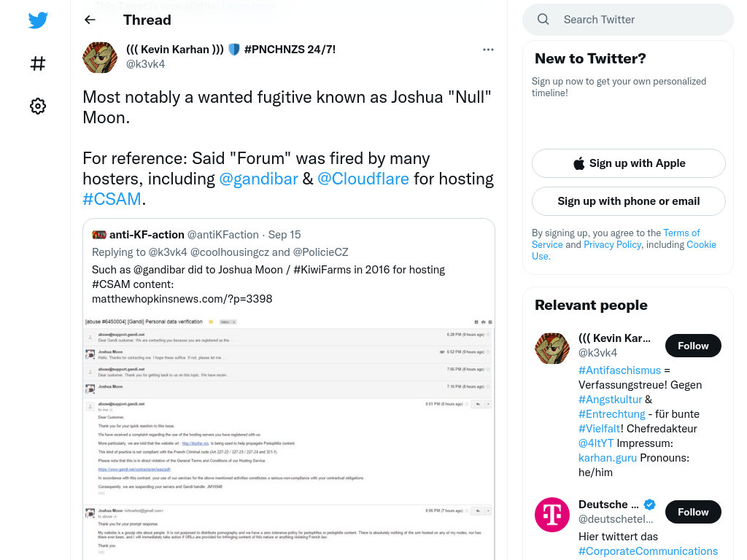The height and width of the screenshot is (560, 747).
Task: Open the @gandibar mention link
Action: click(x=259, y=179)
